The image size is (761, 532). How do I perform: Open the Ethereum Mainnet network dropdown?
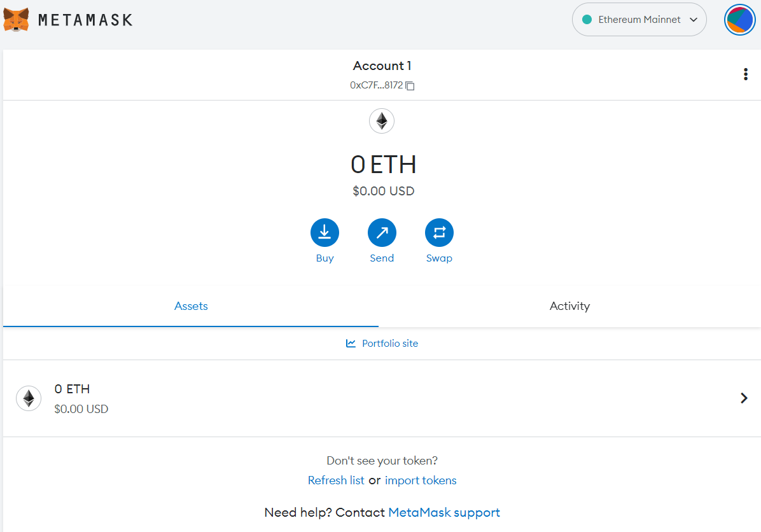pyautogui.click(x=639, y=20)
